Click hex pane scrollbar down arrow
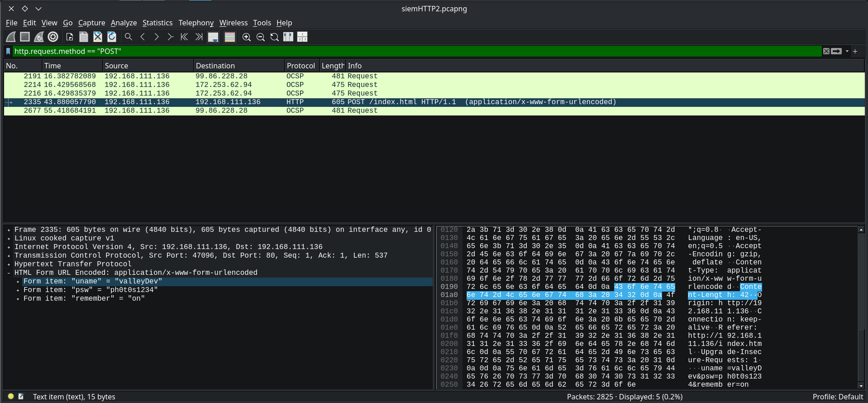Screen dimensions: 868x403 (x=861, y=386)
